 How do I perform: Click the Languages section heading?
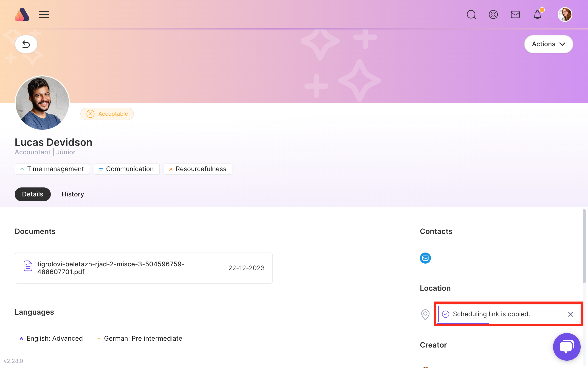point(34,312)
